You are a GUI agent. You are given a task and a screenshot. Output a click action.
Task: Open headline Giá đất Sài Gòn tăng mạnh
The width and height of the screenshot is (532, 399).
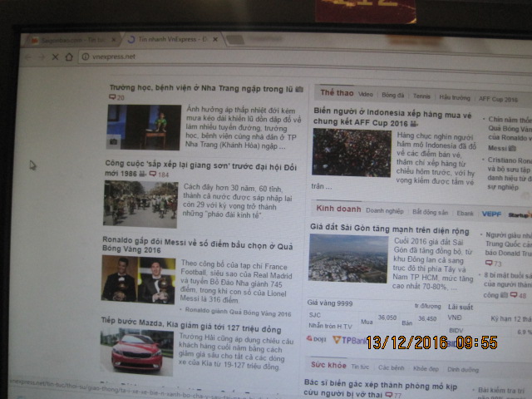click(x=390, y=229)
